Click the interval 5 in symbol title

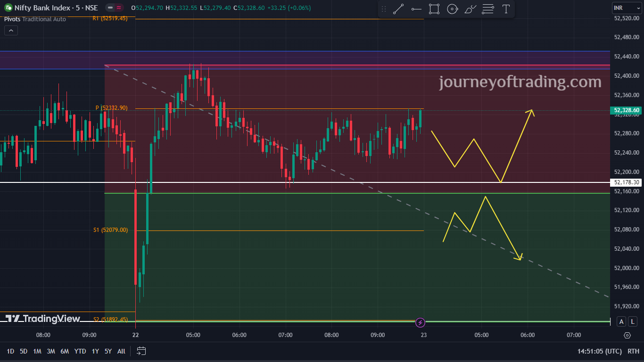pos(78,8)
